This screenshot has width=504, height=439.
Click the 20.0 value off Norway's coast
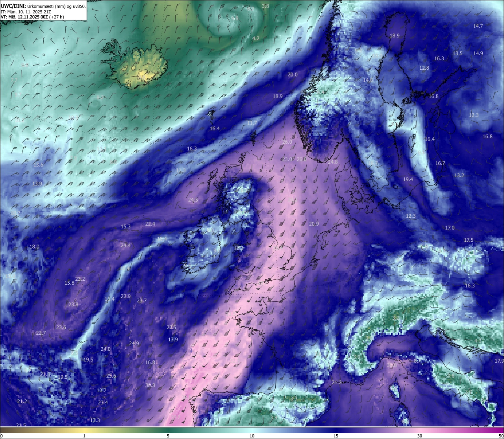pos(293,74)
